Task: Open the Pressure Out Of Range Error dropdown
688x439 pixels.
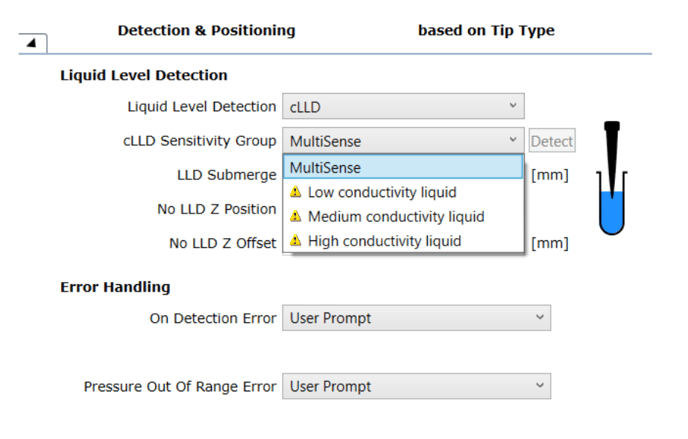Action: coord(416,386)
